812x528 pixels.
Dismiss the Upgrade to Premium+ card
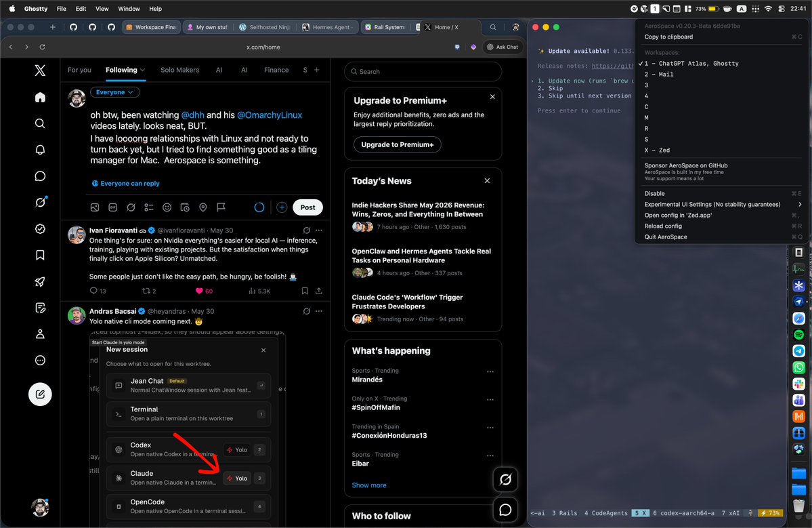[492, 96]
